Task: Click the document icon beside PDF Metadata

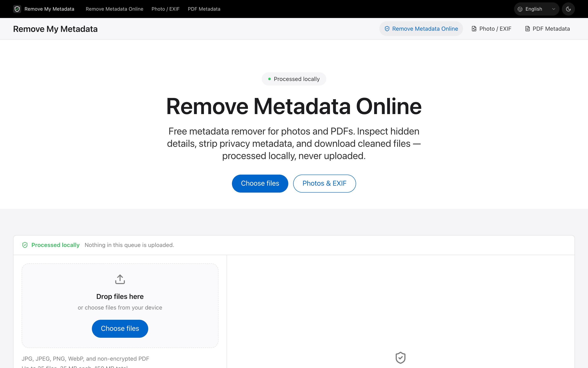Action: 527,29
